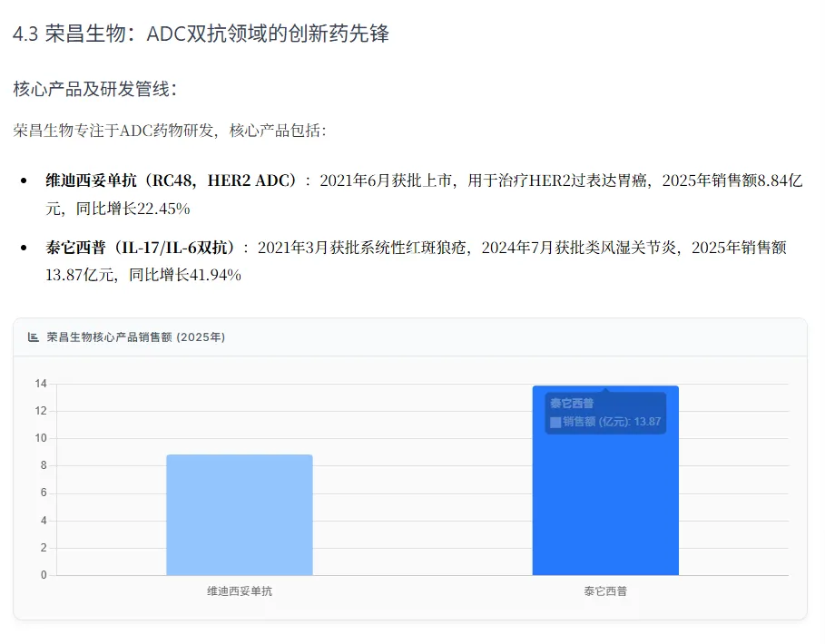This screenshot has width=825, height=644.
Task: Click the text 13.87亿元，同比增长41.94%
Action: point(143,275)
